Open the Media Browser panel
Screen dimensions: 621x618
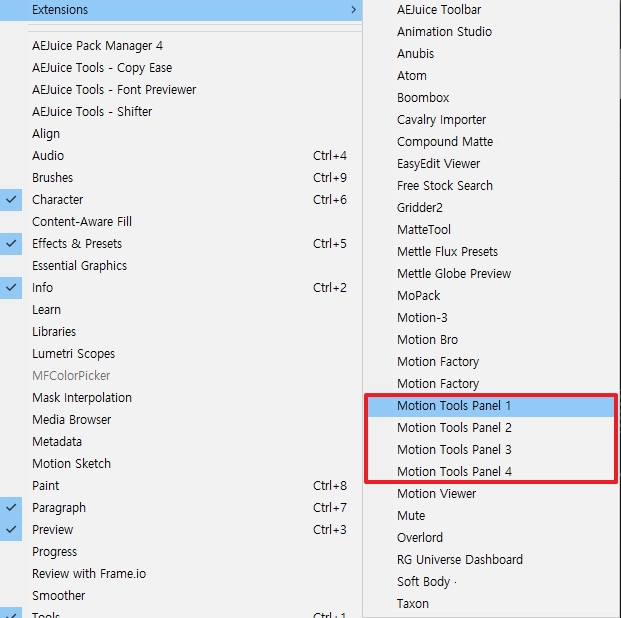click(72, 420)
